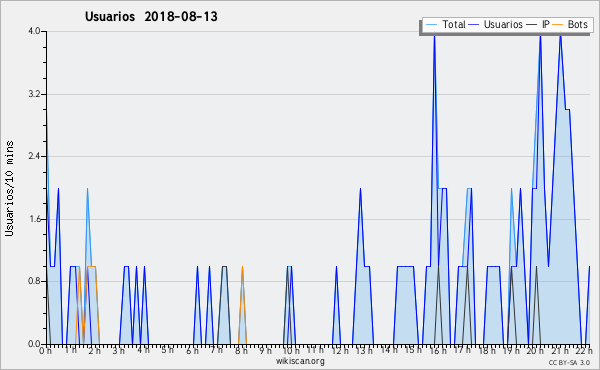This screenshot has width=600, height=370.
Task: Click the 13 h x-axis label
Action: point(364,350)
